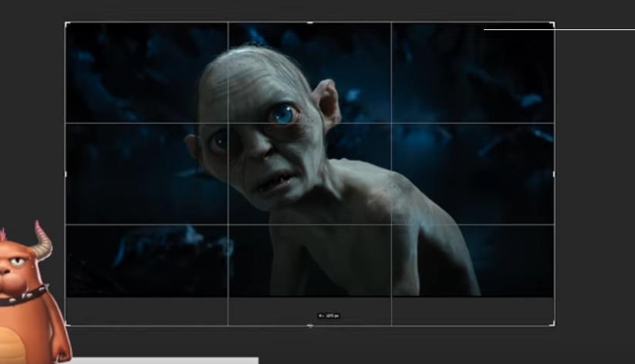
Task: Click the right-middle crop edge handle
Action: pyautogui.click(x=554, y=174)
